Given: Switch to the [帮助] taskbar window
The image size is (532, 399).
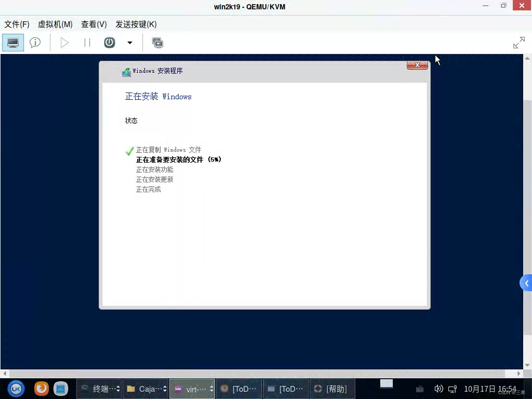Looking at the screenshot, I should click(332, 389).
